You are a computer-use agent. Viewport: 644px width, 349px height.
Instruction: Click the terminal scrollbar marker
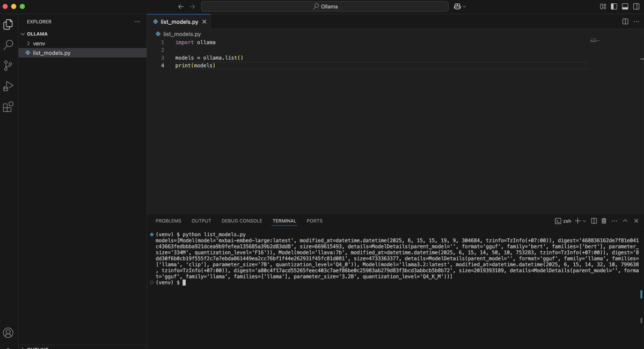641,294
